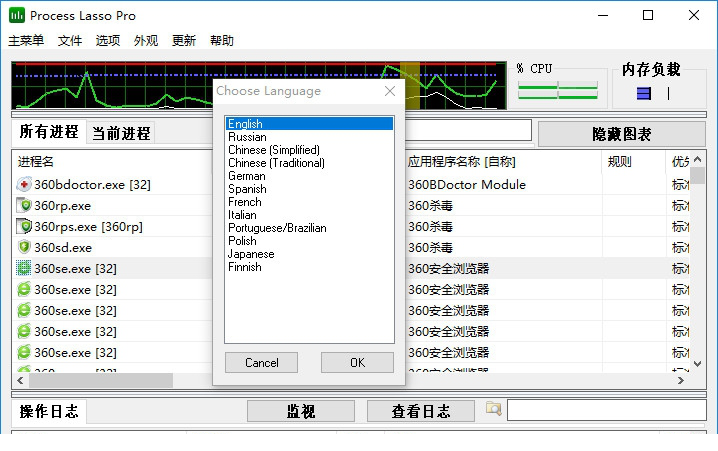718x451 pixels.
Task: Click the horizontal scrollbar thumb
Action: point(101,380)
